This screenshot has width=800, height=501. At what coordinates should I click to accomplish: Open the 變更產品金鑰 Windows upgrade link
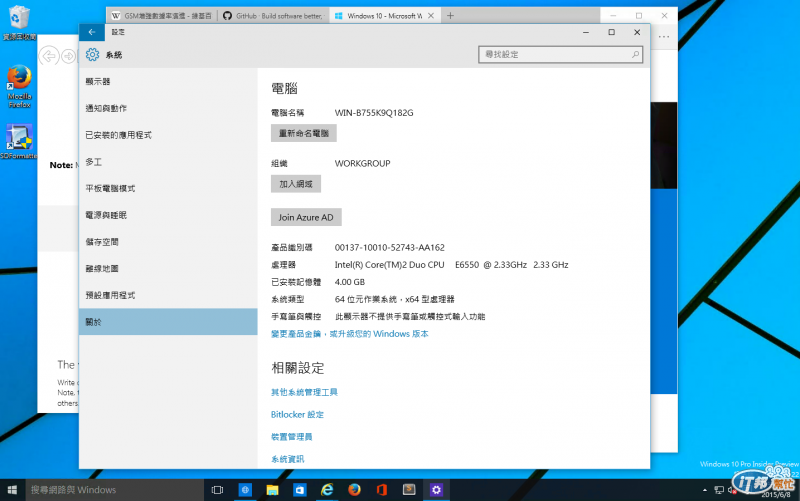349,334
